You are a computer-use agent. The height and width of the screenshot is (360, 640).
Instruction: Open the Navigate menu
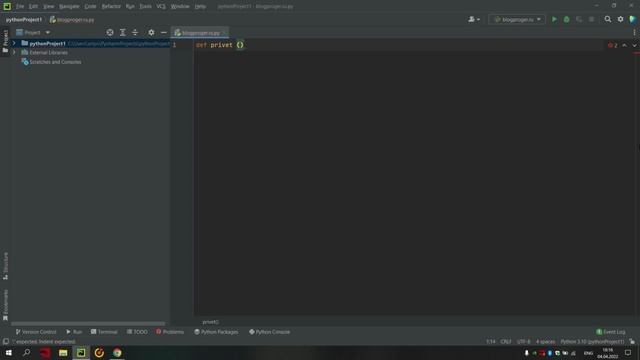[x=69, y=6]
